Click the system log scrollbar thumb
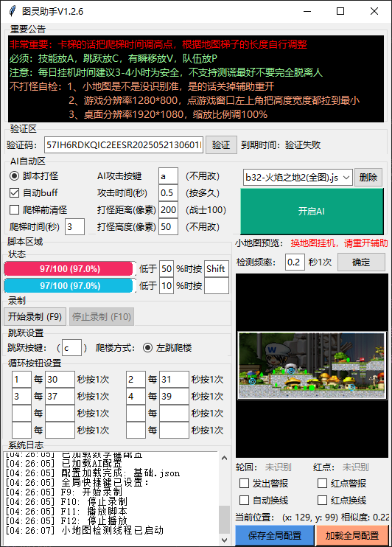The image size is (392, 547). point(224,519)
